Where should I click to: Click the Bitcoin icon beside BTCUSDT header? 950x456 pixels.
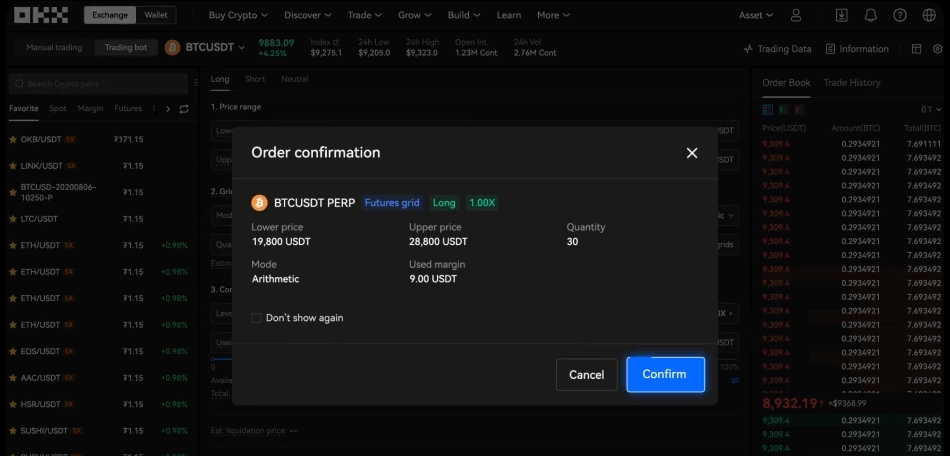[x=173, y=48]
